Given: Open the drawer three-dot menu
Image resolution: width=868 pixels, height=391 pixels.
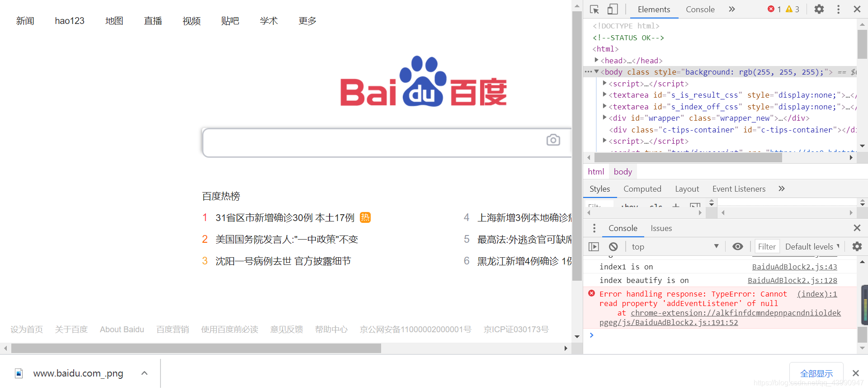Looking at the screenshot, I should click(x=594, y=228).
